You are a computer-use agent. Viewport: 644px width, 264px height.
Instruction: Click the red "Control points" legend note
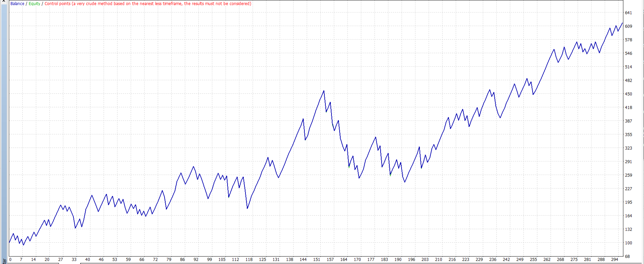[148, 4]
